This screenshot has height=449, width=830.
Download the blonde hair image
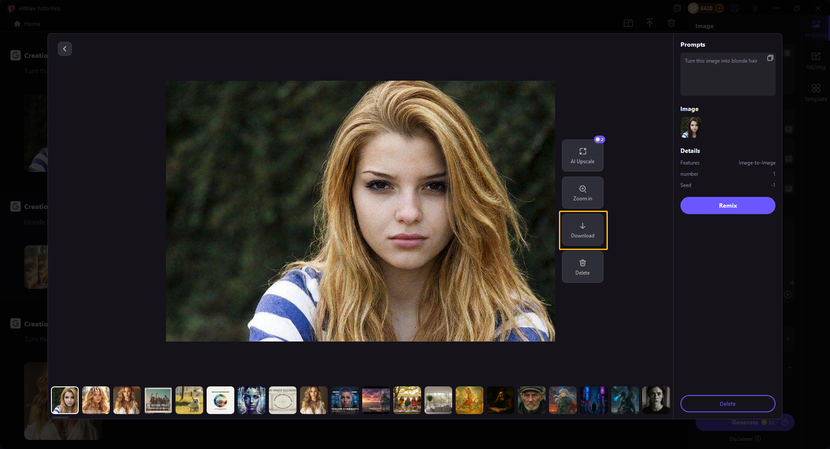pos(583,230)
